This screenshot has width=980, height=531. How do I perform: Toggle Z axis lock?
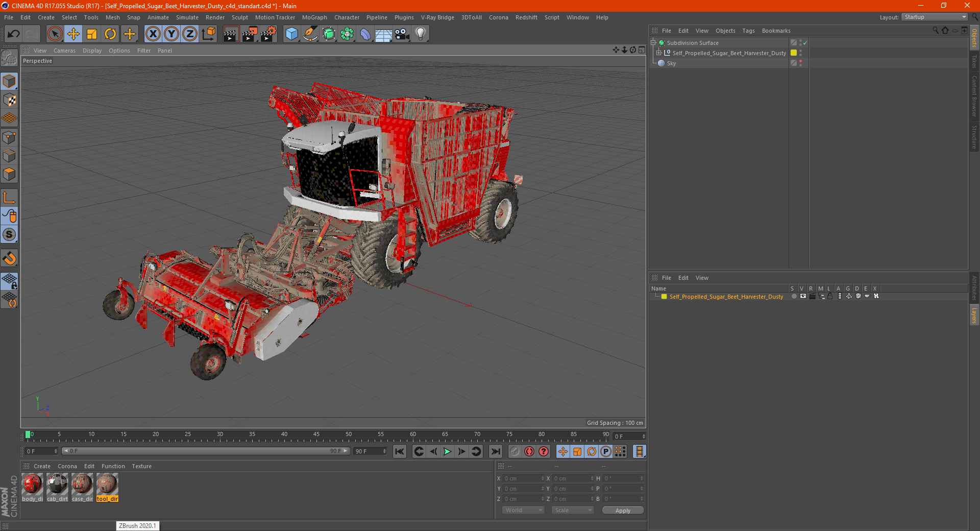[x=190, y=34]
